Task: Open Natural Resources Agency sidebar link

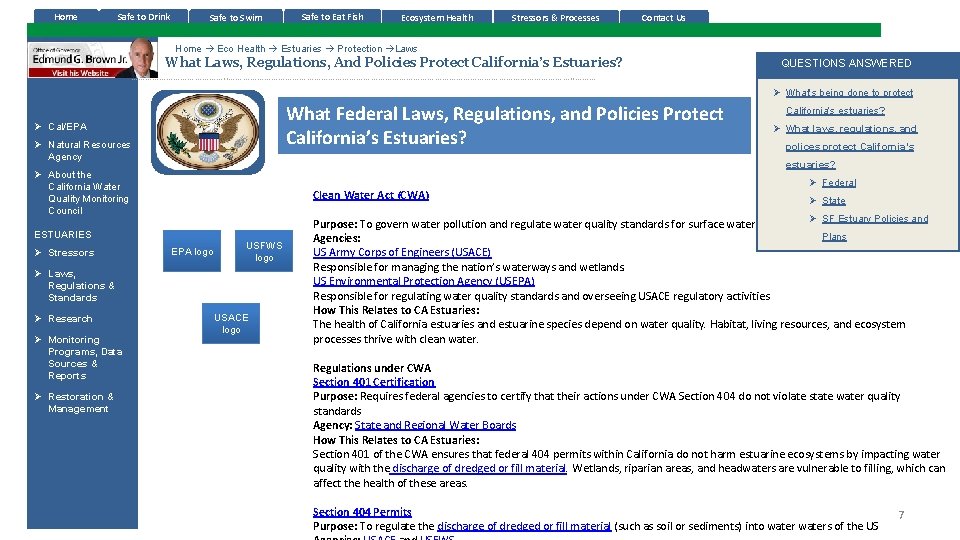Action: tap(89, 151)
